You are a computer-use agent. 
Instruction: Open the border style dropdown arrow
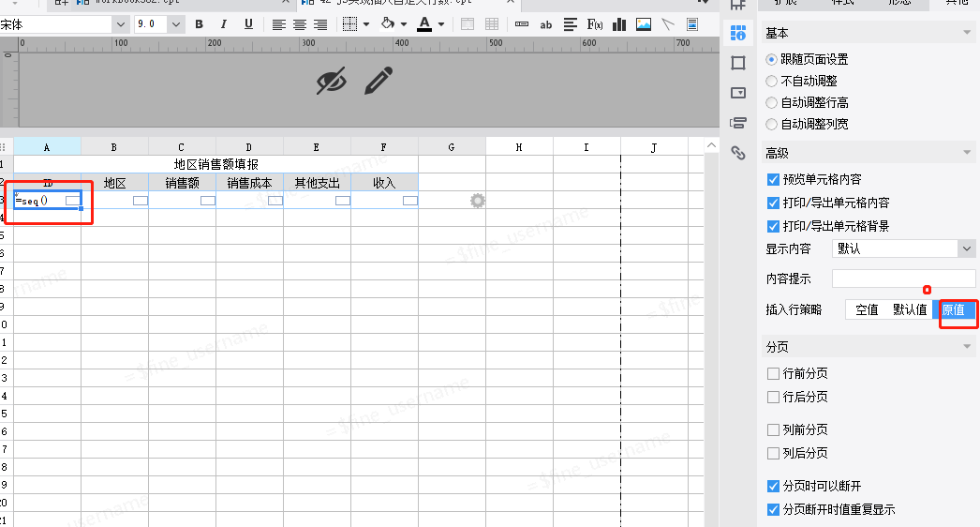pos(366,24)
